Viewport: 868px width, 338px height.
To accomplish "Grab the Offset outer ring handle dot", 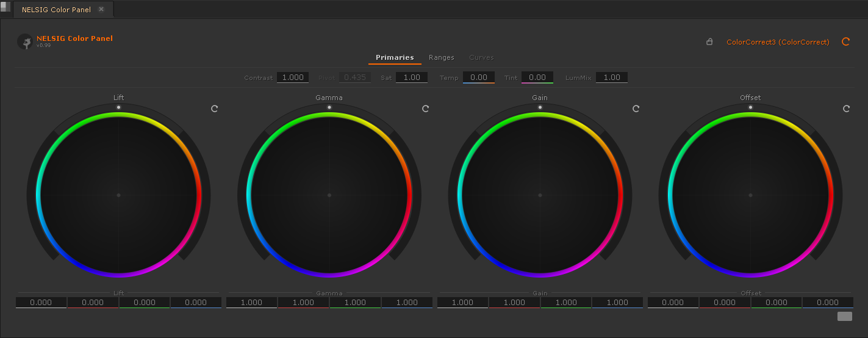I will (x=750, y=107).
